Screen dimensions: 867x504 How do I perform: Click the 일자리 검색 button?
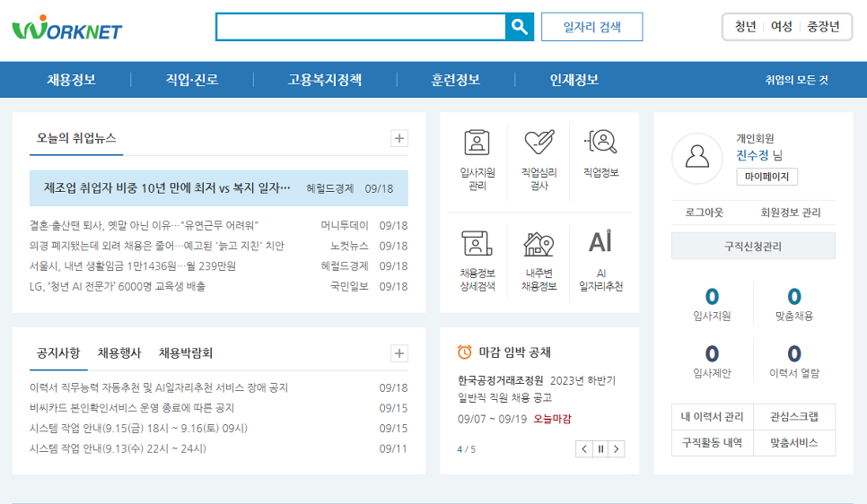[592, 27]
